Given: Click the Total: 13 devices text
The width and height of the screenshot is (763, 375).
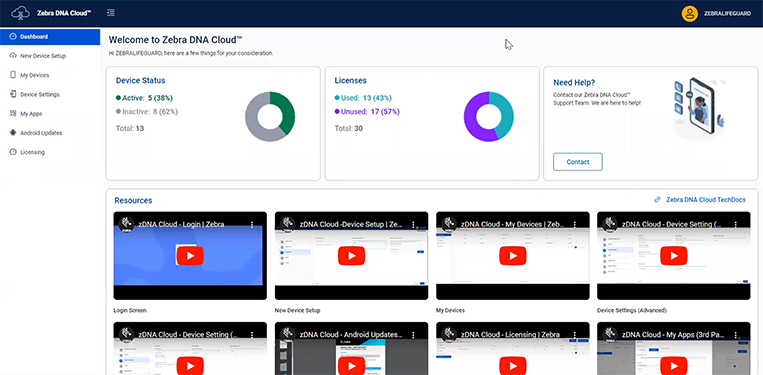Looking at the screenshot, I should click(x=129, y=128).
